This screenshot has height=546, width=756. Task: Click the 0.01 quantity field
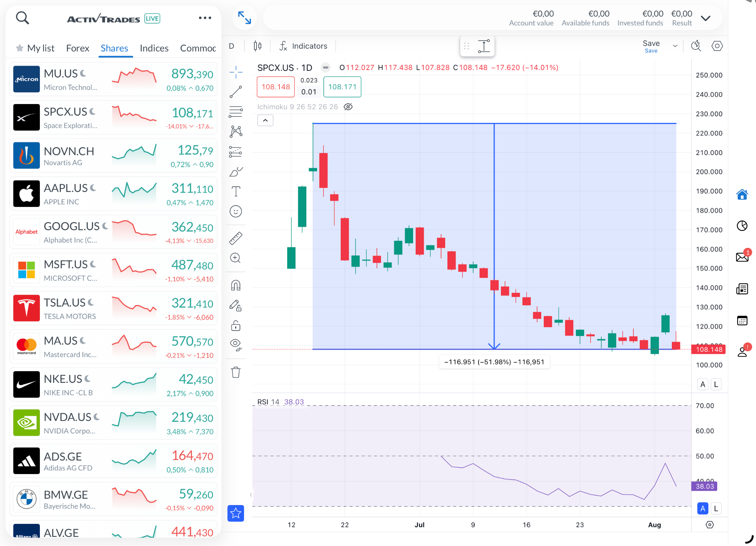309,92
